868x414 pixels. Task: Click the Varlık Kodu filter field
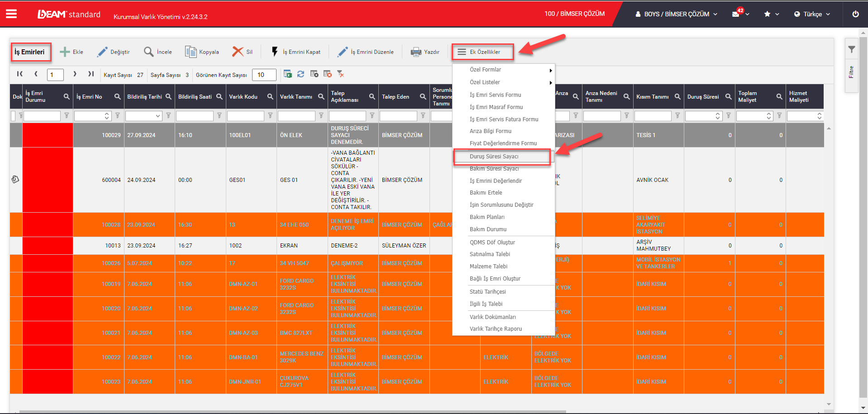coord(245,116)
